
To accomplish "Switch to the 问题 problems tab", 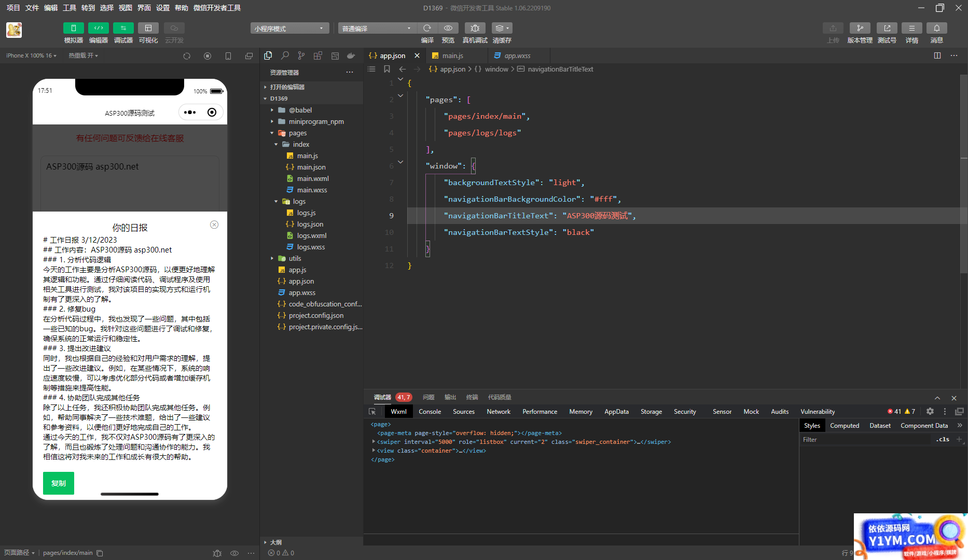I will [x=428, y=397].
